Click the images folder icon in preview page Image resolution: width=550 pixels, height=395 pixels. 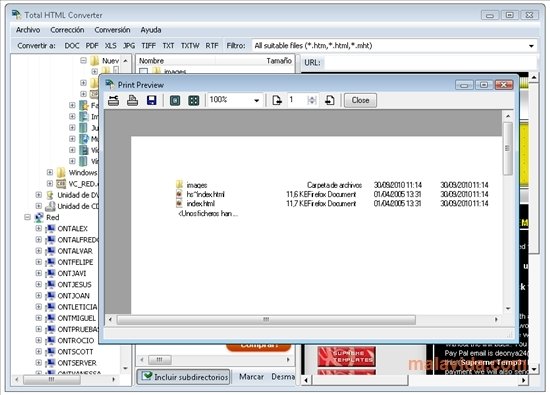point(179,184)
